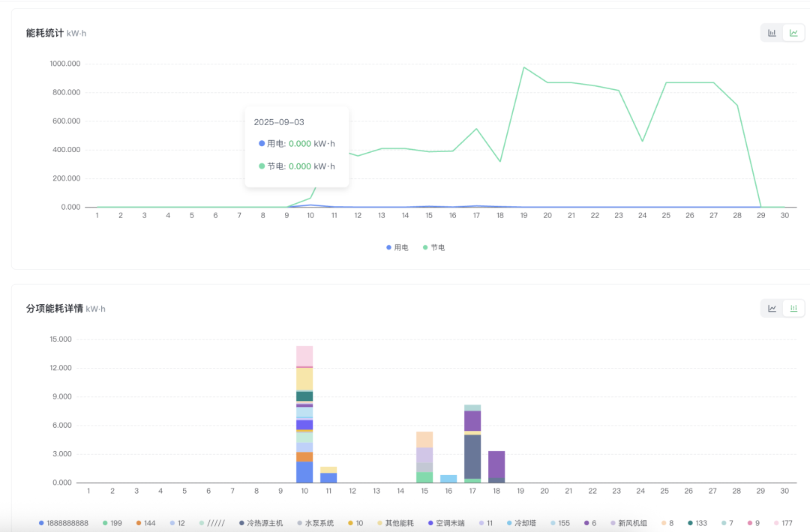Toggle the 10 legend entry
Image resolution: width=810 pixels, height=532 pixels.
click(355, 523)
